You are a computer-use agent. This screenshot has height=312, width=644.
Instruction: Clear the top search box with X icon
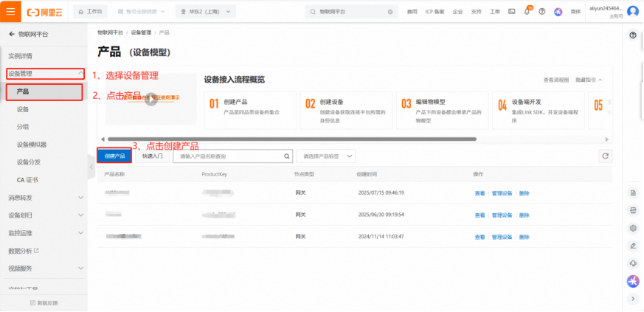[x=390, y=12]
